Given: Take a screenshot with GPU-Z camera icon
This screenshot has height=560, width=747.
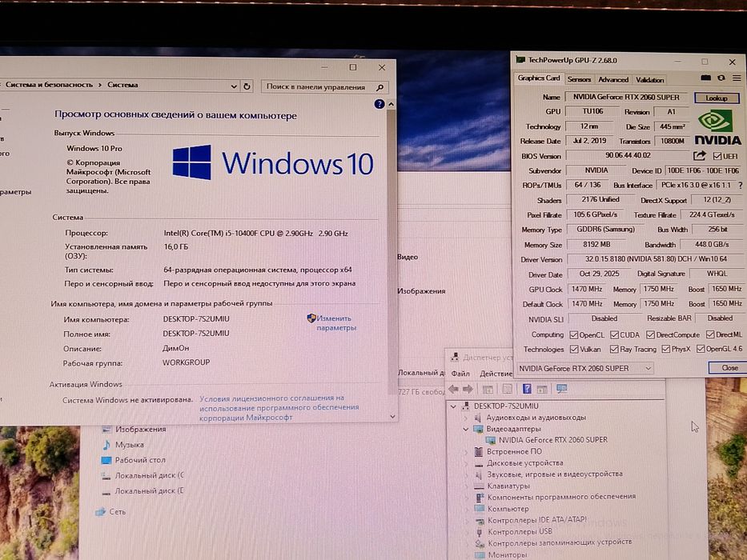Looking at the screenshot, I should pyautogui.click(x=705, y=78).
